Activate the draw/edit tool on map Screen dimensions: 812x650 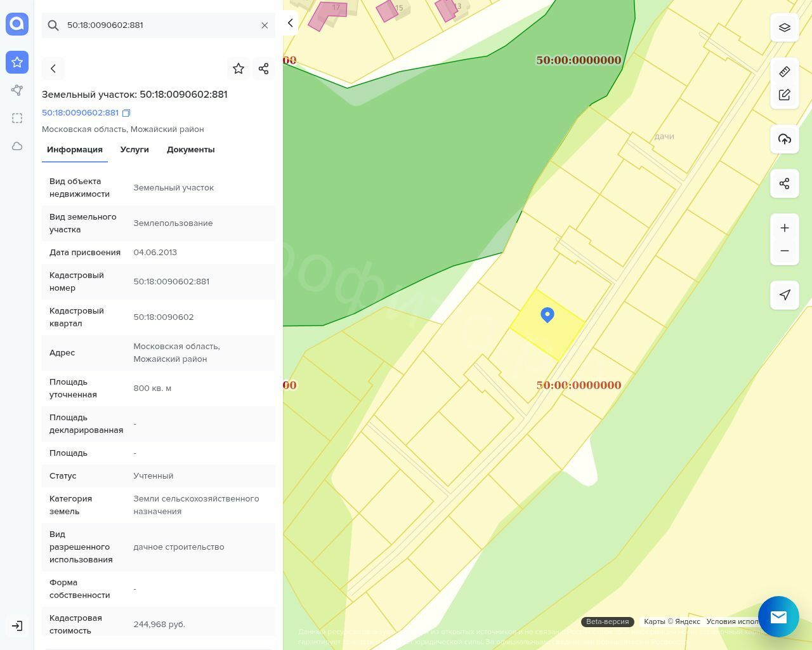pyautogui.click(x=785, y=95)
